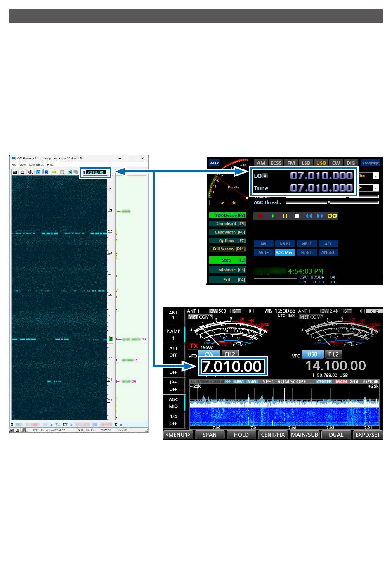This screenshot has width=392, height=573.
Task: Click the beige notepad toolbar icon in CW Skimmer
Action: coord(62,172)
